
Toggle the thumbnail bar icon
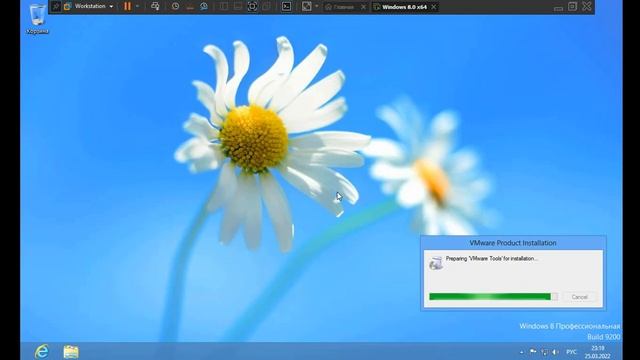[238, 7]
